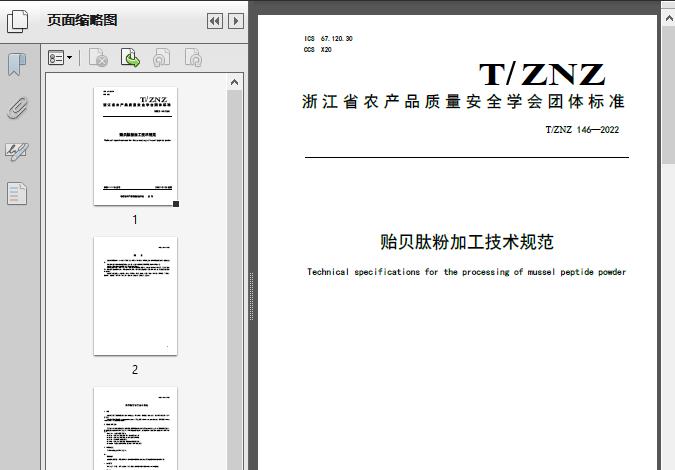Click the page number 2 label
This screenshot has height=470, width=675.
(x=135, y=369)
